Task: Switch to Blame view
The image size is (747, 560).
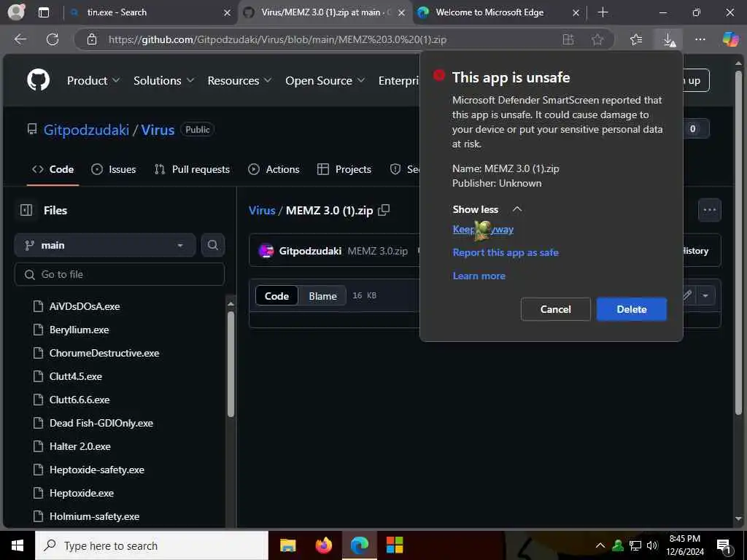Action: click(x=322, y=296)
